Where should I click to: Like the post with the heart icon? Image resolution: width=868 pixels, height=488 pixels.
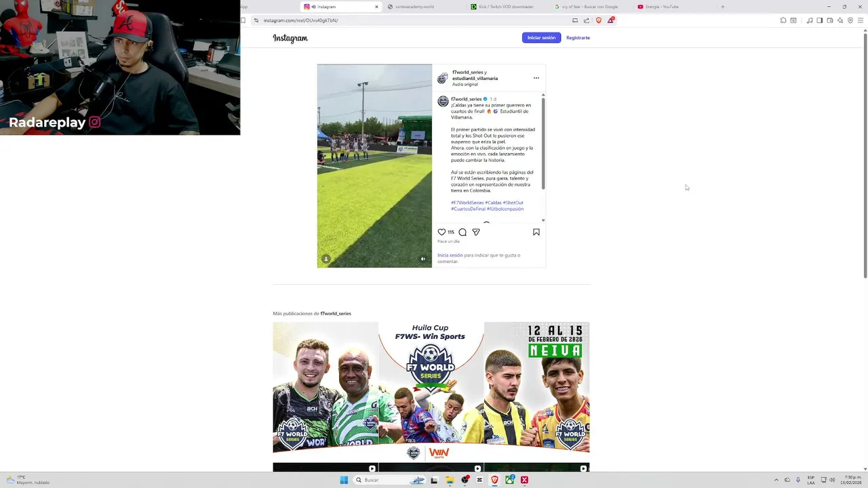pyautogui.click(x=441, y=232)
